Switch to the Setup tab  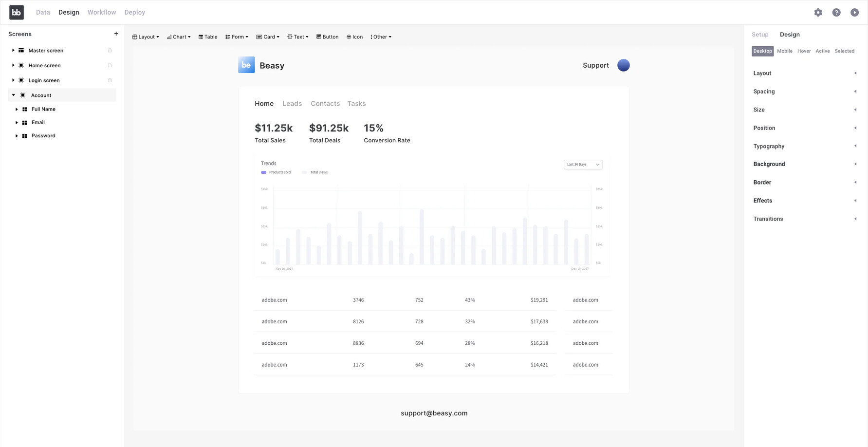tap(759, 35)
